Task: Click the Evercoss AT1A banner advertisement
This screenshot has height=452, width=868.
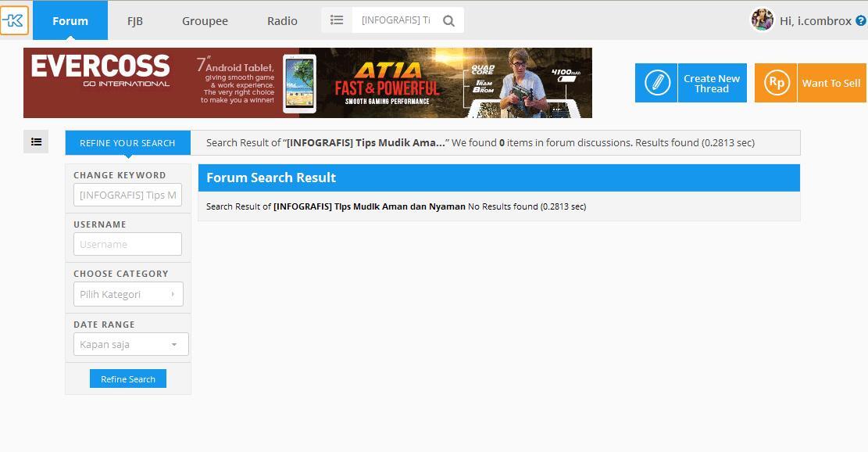Action: pos(308,83)
